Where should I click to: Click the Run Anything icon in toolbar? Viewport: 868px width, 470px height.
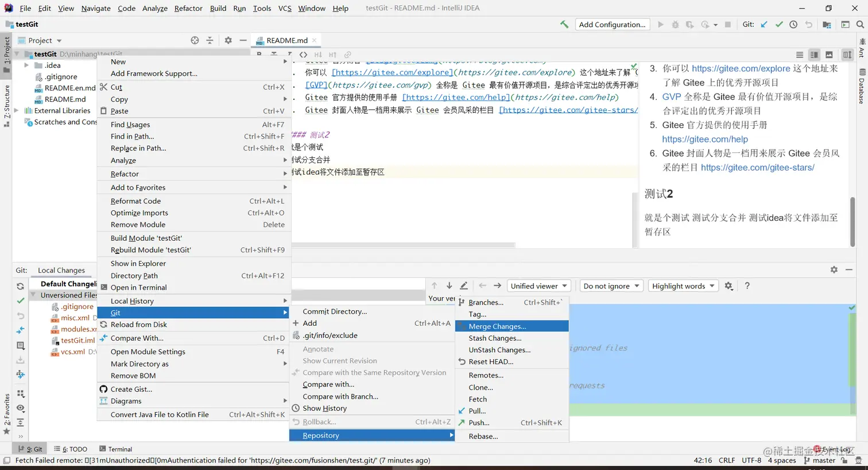point(845,24)
